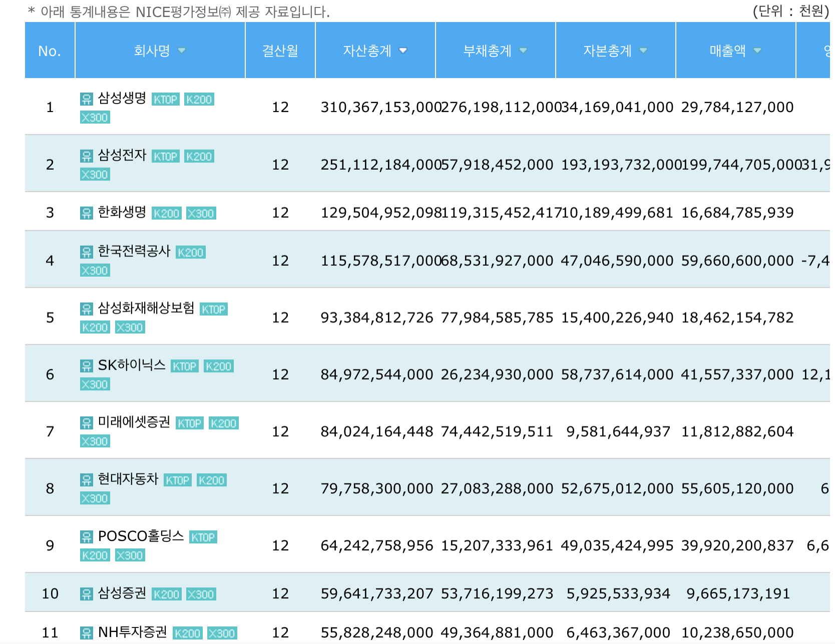Click the KTOP badge next to 삼성화재해상보험
835x644 pixels.
[214, 310]
